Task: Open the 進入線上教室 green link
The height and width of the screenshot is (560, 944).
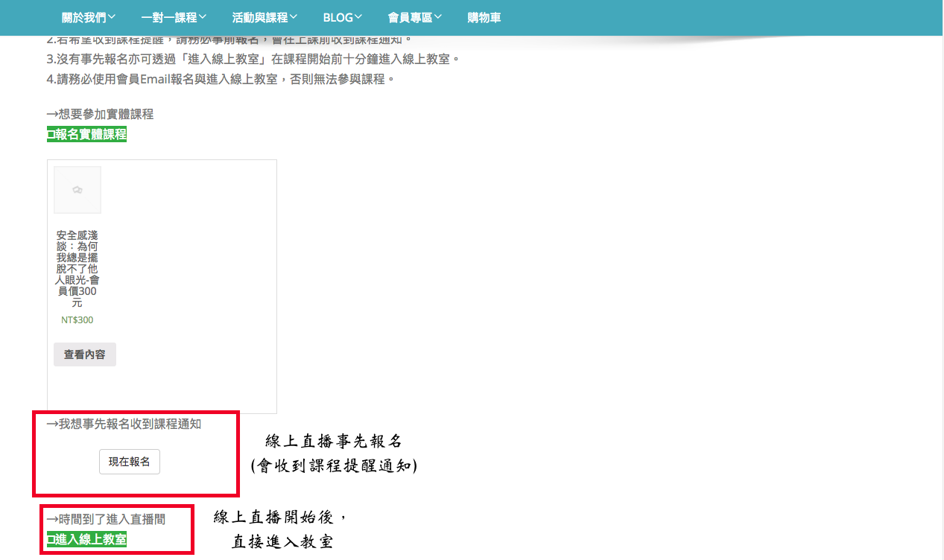Action: (91, 539)
